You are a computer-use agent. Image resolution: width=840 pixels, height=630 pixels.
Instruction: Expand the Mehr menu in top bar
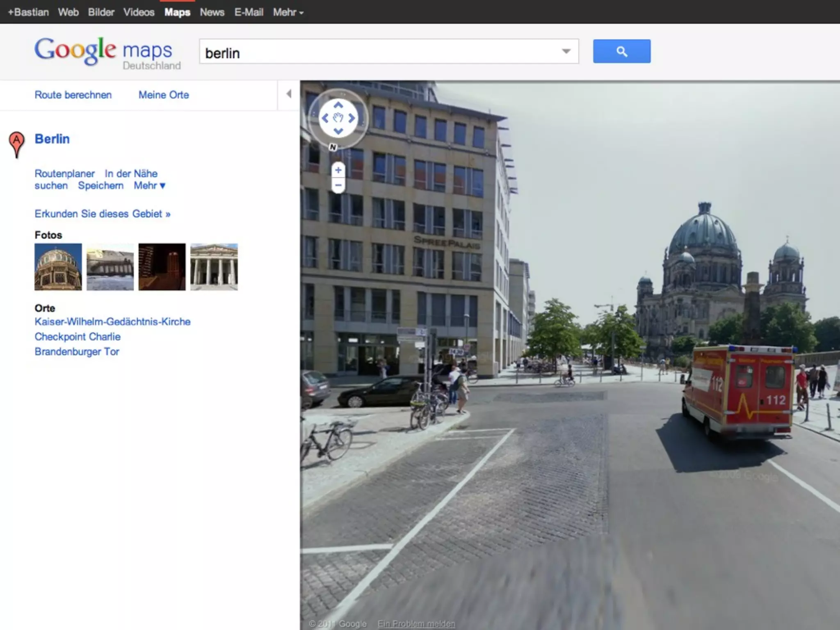point(288,12)
